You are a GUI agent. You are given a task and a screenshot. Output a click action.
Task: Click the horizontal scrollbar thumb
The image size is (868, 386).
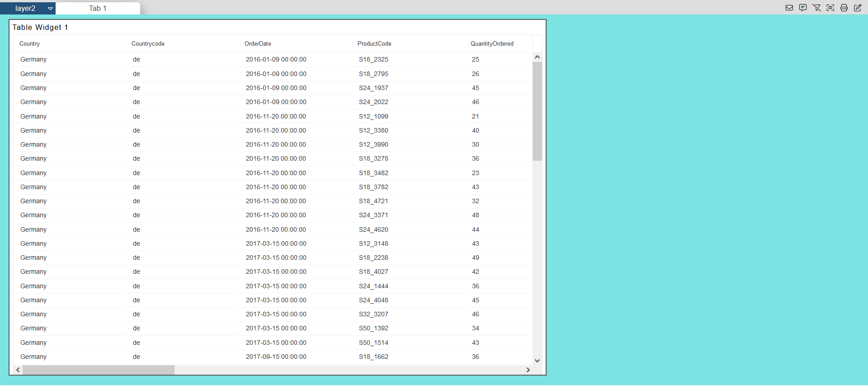tap(99, 370)
